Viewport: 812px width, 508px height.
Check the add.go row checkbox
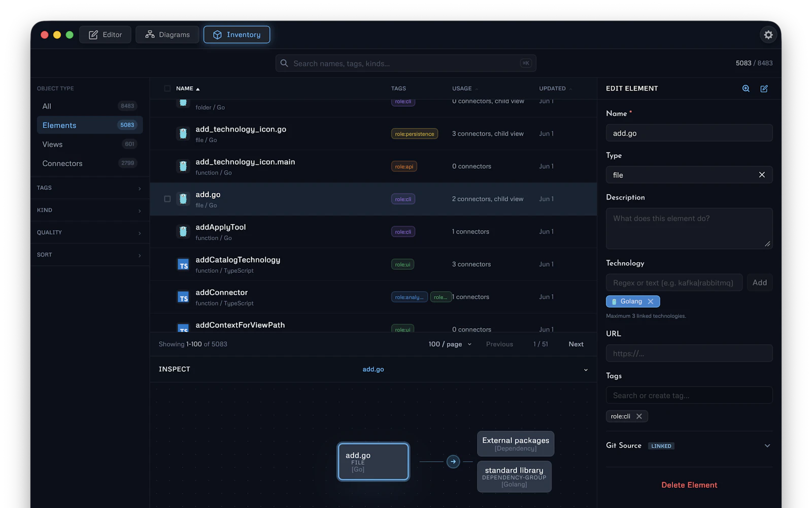167,199
